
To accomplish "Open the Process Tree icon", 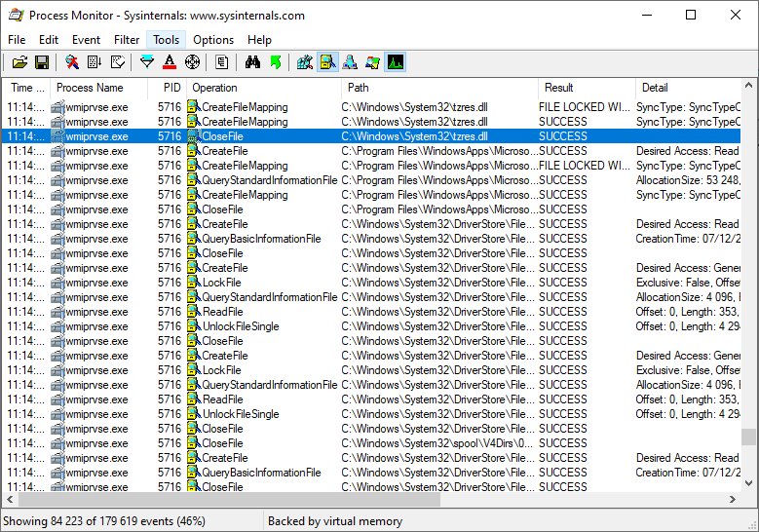I will pyautogui.click(x=222, y=62).
